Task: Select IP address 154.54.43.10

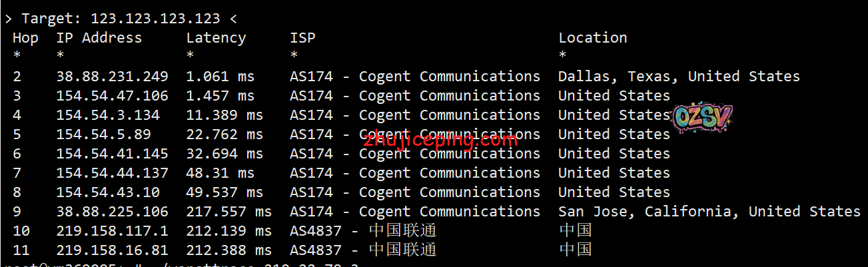Action: coord(108,192)
